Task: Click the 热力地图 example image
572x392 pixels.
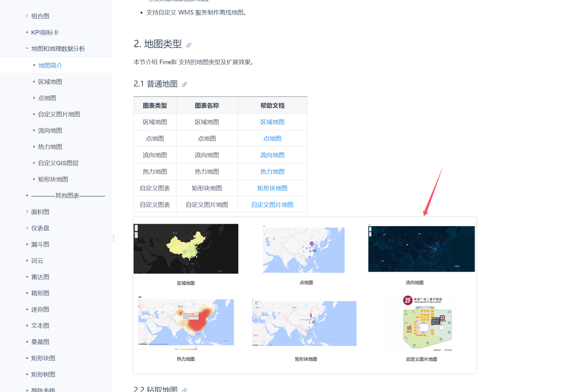Action: [x=186, y=322]
